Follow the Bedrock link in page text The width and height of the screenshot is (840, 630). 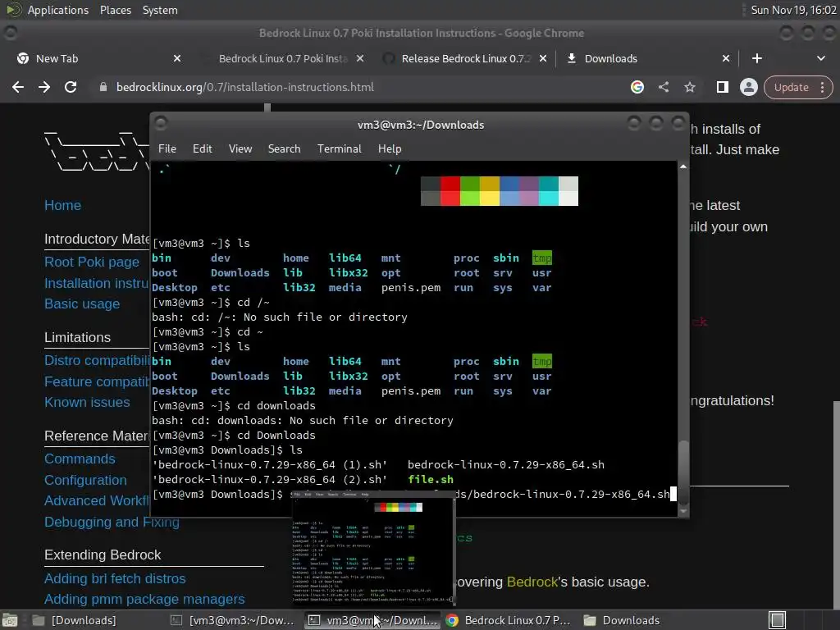point(532,582)
